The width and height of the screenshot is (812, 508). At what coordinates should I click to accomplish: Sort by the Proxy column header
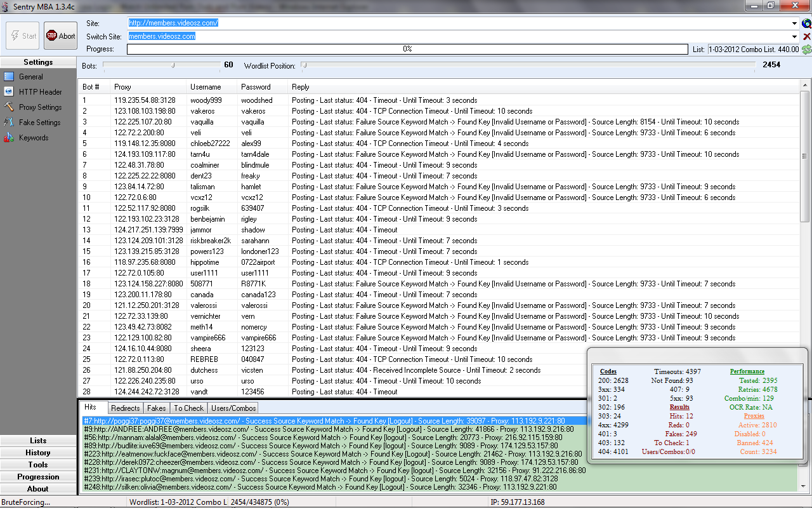(x=148, y=87)
